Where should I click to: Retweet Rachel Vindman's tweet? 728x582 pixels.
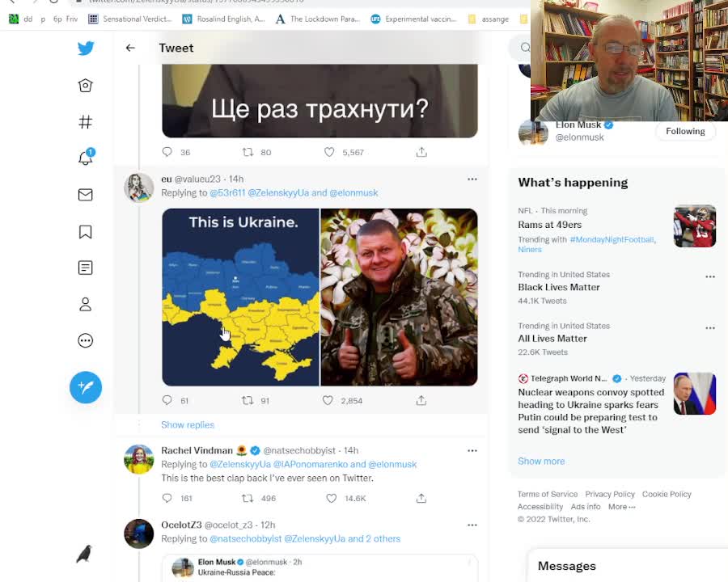coord(248,498)
